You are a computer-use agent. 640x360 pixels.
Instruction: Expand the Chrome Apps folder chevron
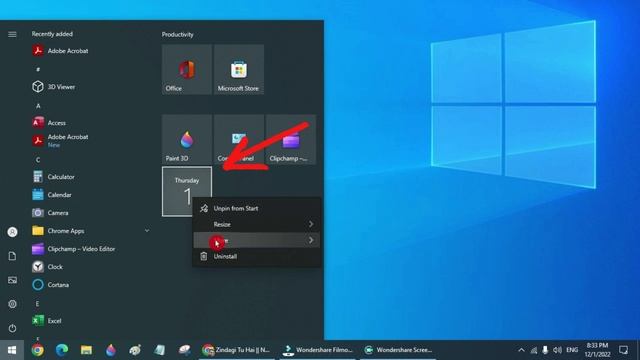point(147,231)
